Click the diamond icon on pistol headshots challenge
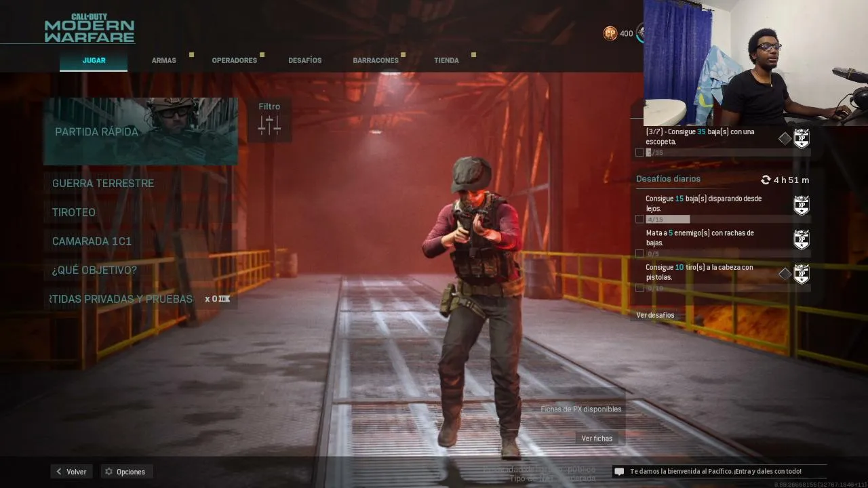 click(x=785, y=274)
